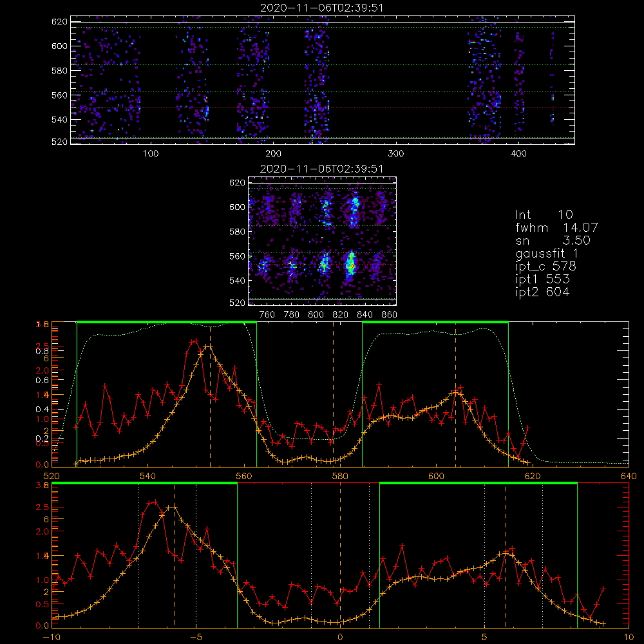This screenshot has height=644, width=644.
Task: Click x-axis label '300' of top image plot
Action: click(396, 154)
